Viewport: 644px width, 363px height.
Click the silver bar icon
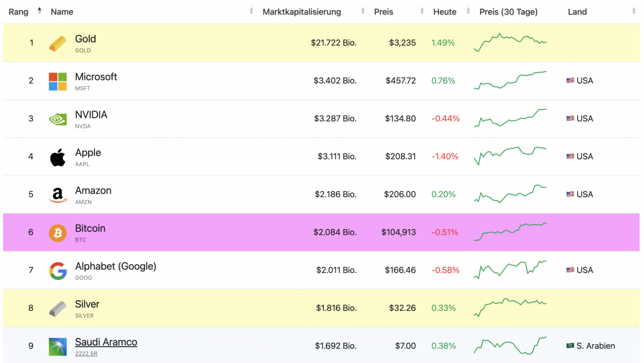(x=57, y=308)
